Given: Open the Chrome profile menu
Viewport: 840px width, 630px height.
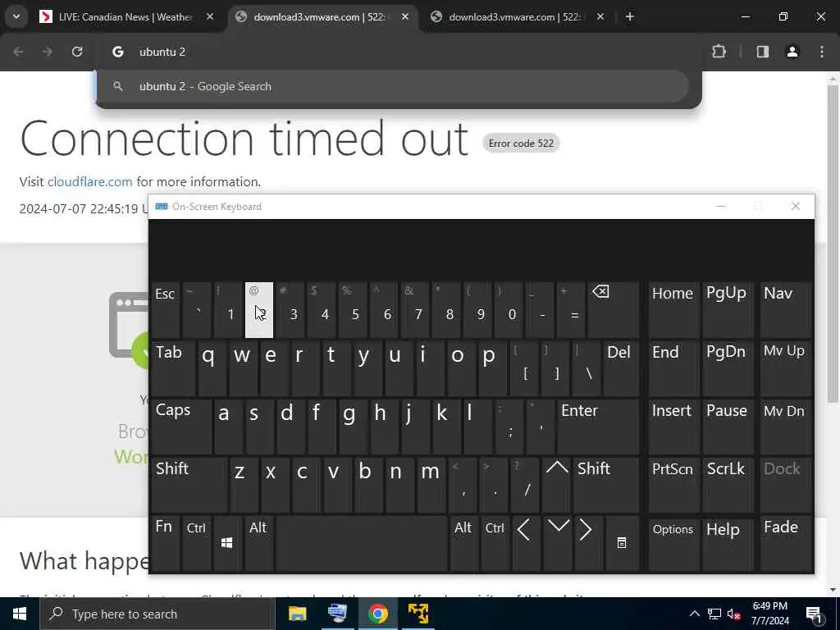Looking at the screenshot, I should pos(792,52).
